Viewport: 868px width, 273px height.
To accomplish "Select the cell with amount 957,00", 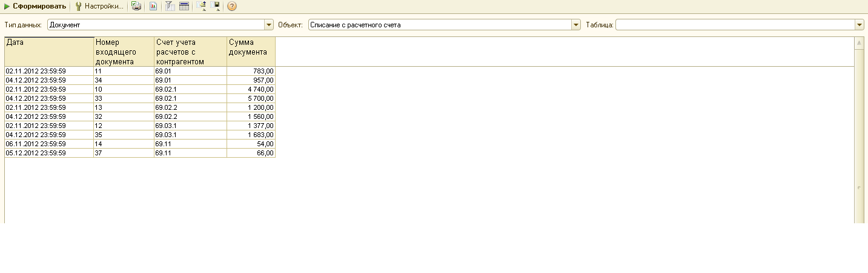I will tap(251, 80).
